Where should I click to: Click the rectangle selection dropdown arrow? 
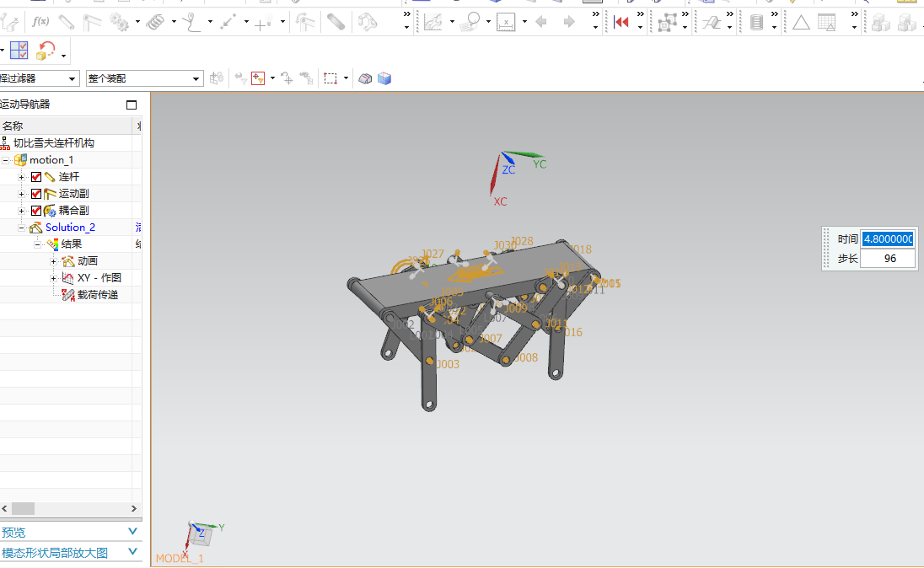[x=346, y=78]
